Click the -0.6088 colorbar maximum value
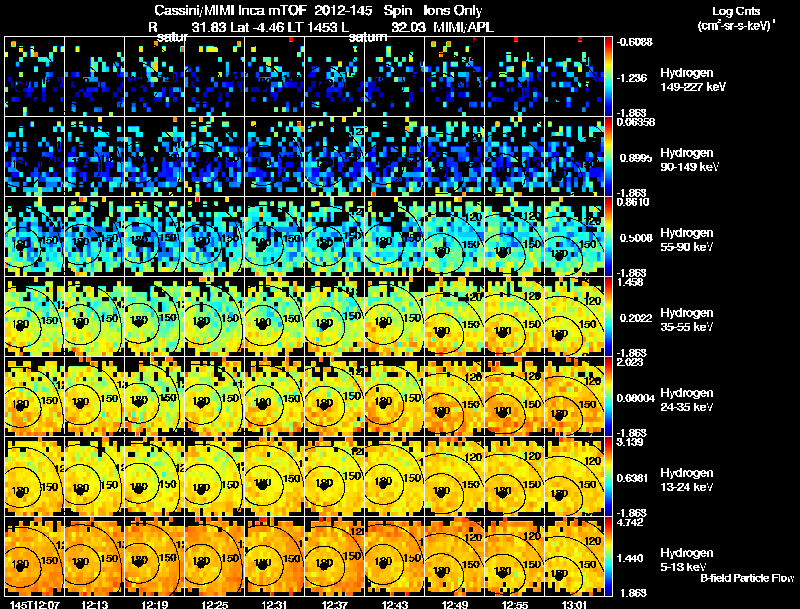 635,42
